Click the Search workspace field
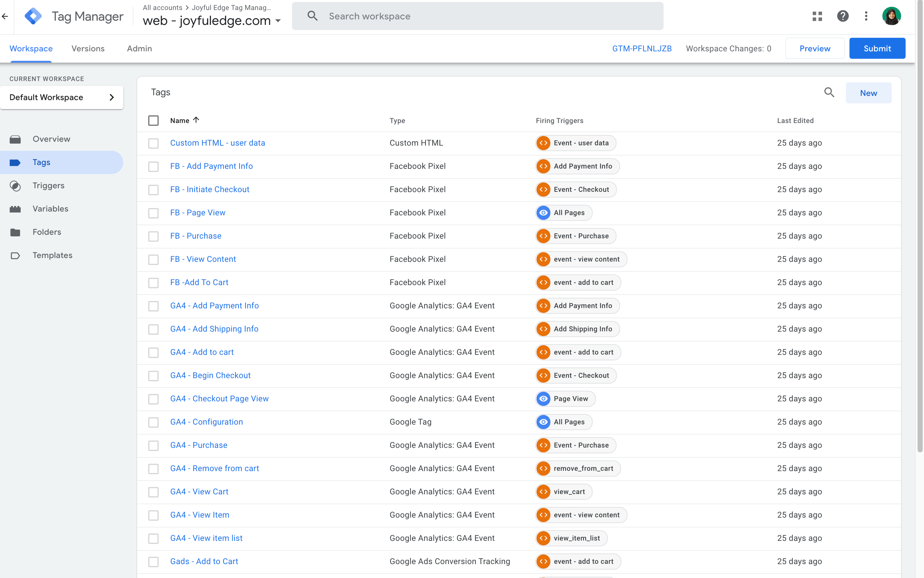924x578 pixels. (x=478, y=16)
